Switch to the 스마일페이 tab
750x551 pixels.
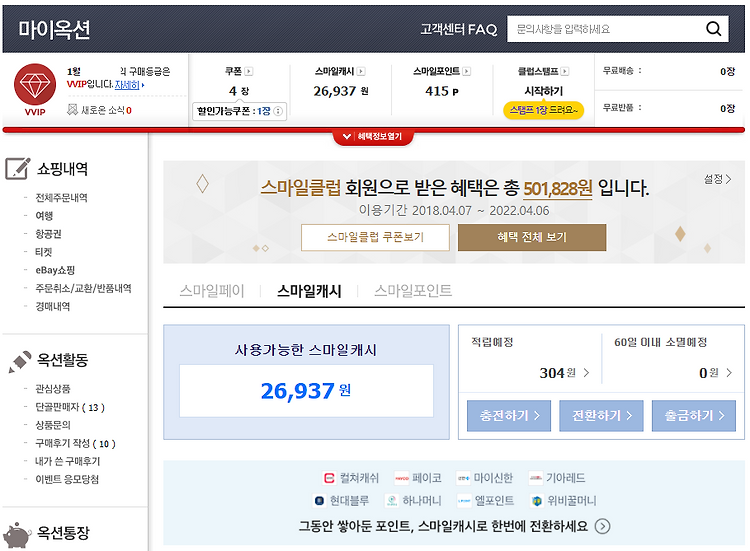[x=212, y=290]
